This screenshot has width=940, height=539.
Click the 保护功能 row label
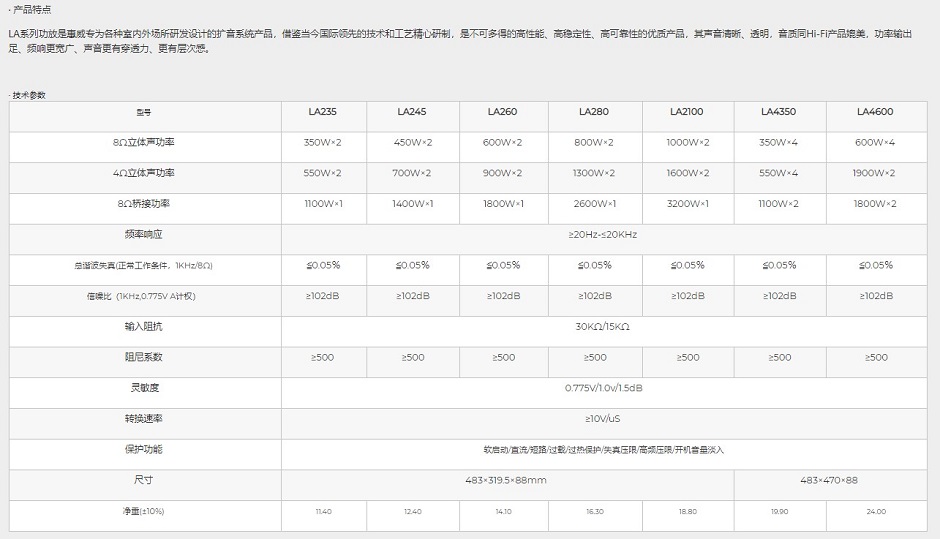[144, 449]
